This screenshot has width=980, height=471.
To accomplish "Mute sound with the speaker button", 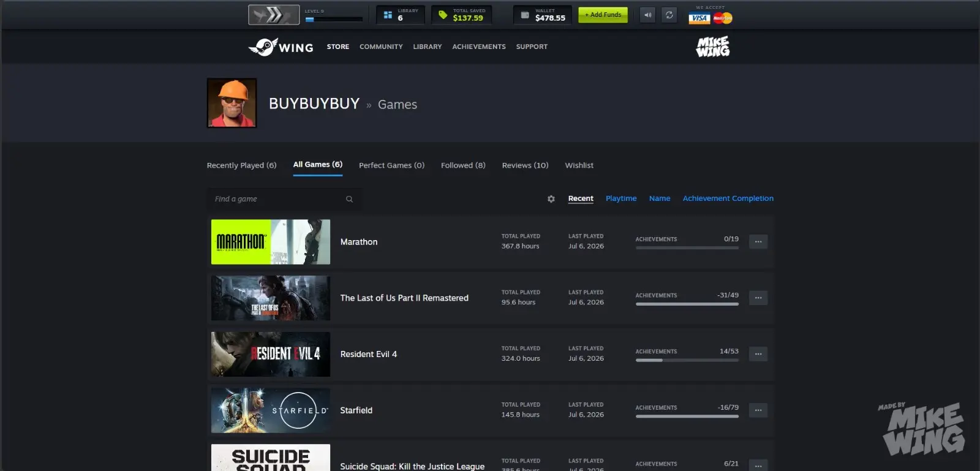I will 647,15.
